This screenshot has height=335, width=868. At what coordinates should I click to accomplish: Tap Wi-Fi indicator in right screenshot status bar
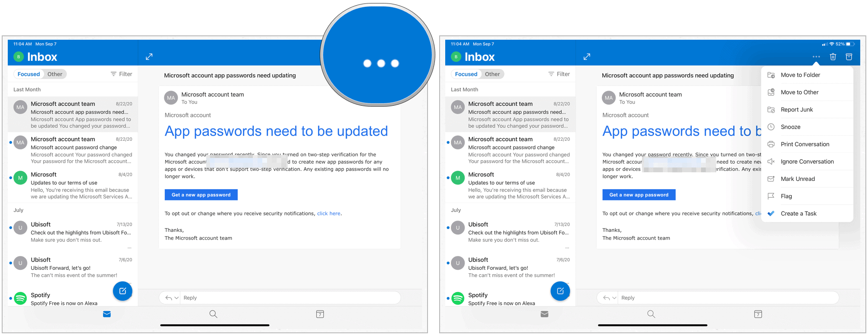[x=832, y=44]
